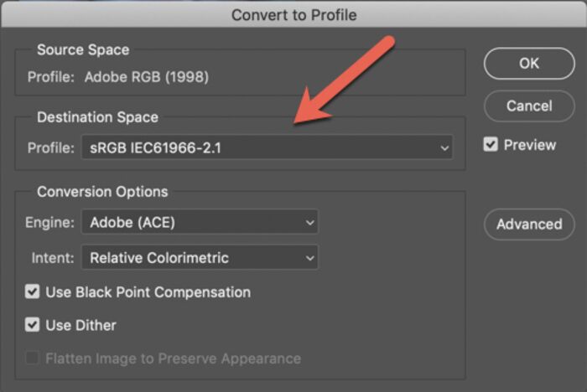
Task: Click the Cancel button
Action: tap(529, 106)
